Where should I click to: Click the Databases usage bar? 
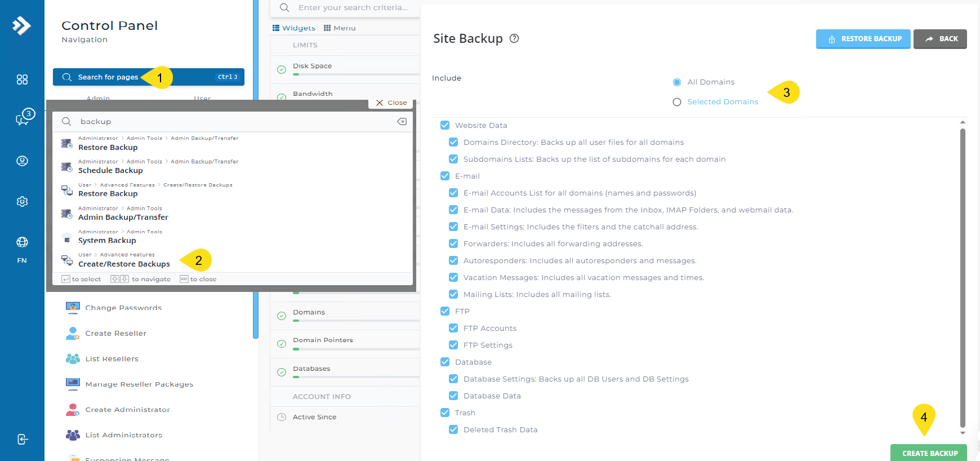coord(356,377)
